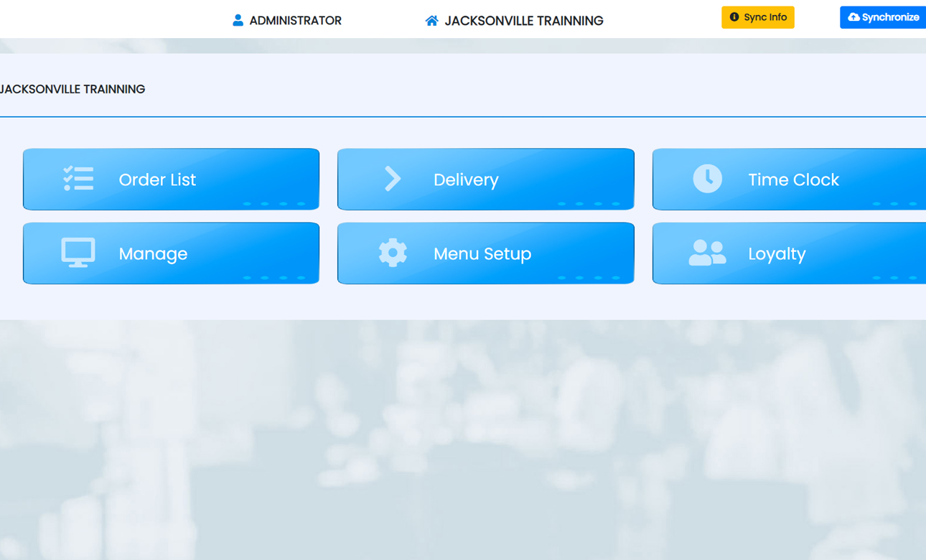Screen dimensions: 926x560
Task: Click the gear icon on Menu Setup
Action: point(393,253)
